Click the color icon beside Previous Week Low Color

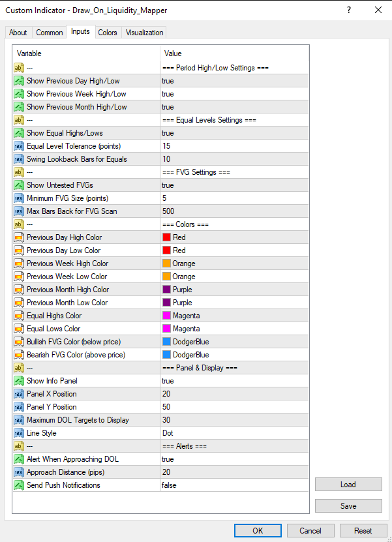point(19,277)
